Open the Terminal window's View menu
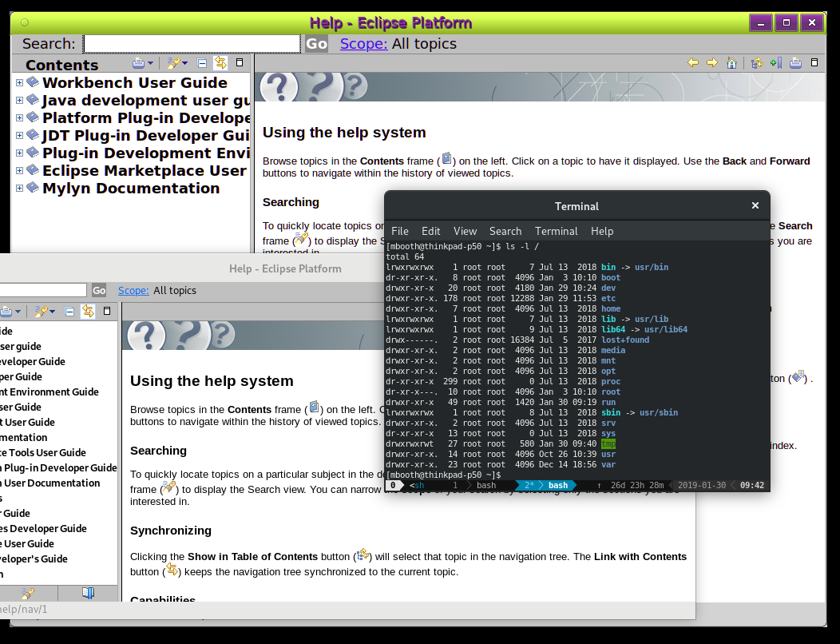 click(x=465, y=231)
